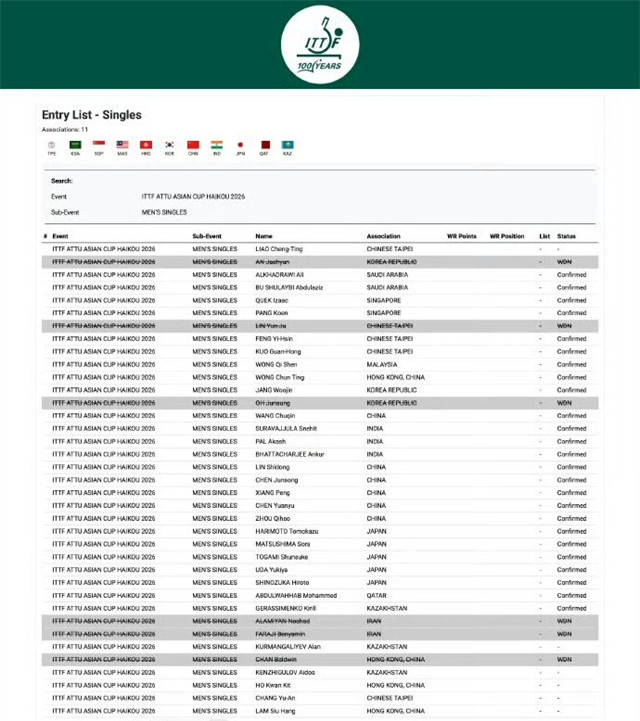The width and height of the screenshot is (640, 721).
Task: Click player name GERASSIMENKO Kirill
Action: coord(286,608)
